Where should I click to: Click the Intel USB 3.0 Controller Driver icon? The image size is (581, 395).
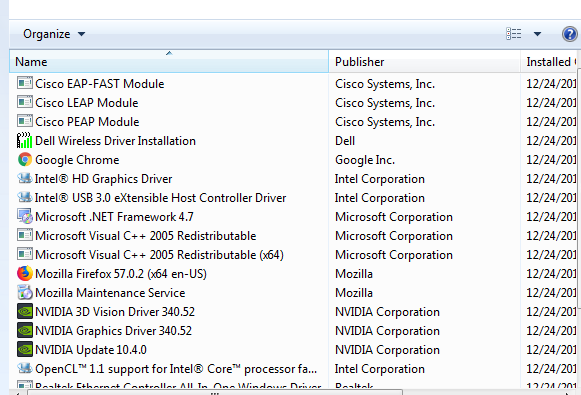[25, 197]
